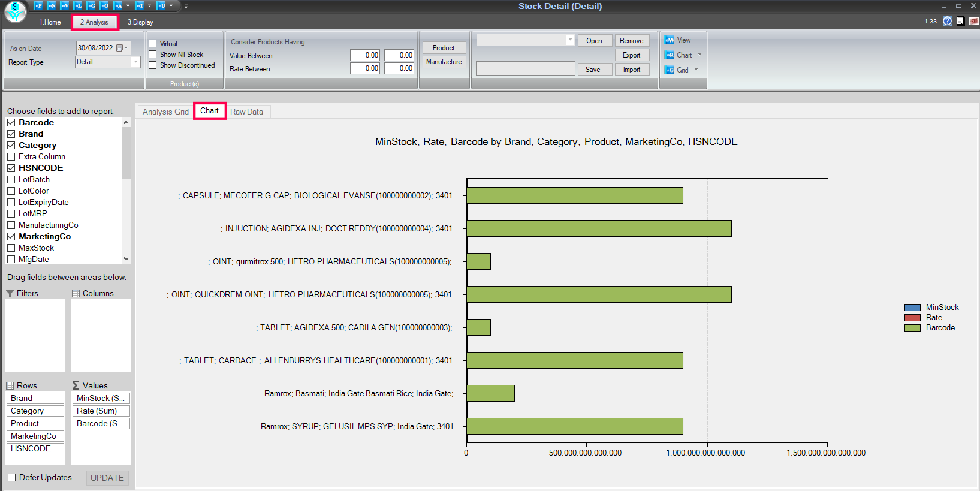Click the 'V' quick access icon

(x=65, y=5)
